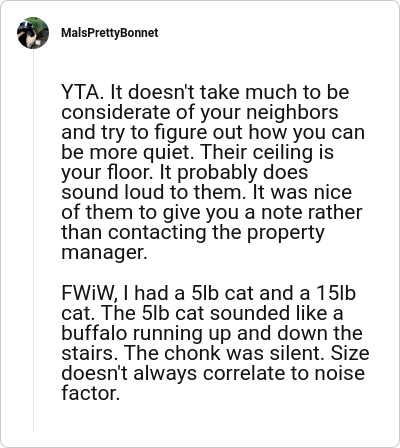The height and width of the screenshot is (448, 400).
Task: Click the '15lb' text in the second paragraph
Action: coord(336,293)
